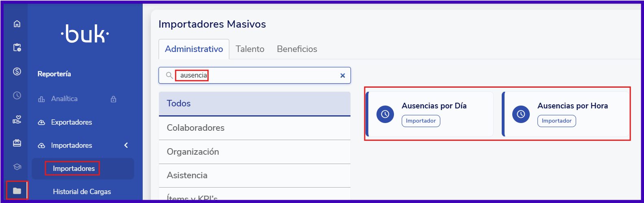Click the clock attendance sidebar icon
Image resolution: width=644 pixels, height=203 pixels.
coord(17,95)
